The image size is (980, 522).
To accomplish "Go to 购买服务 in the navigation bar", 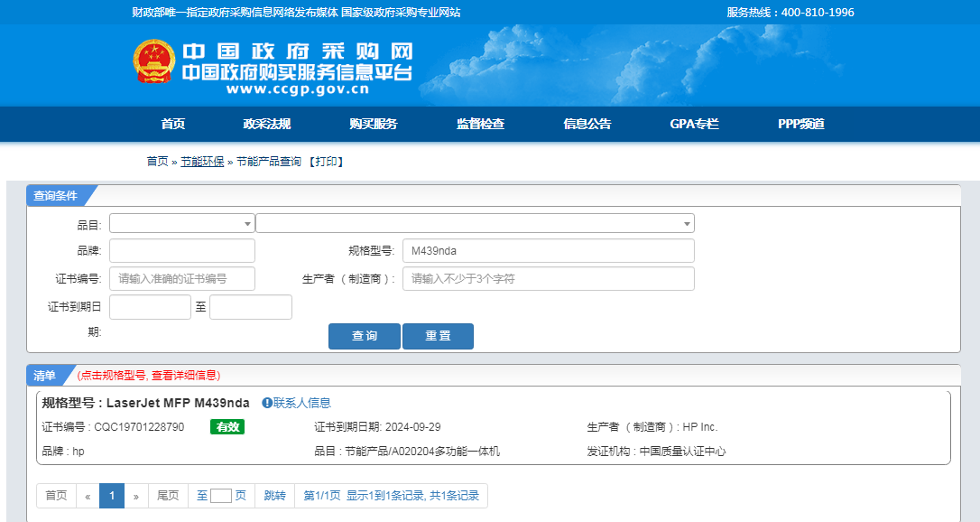I will [373, 124].
